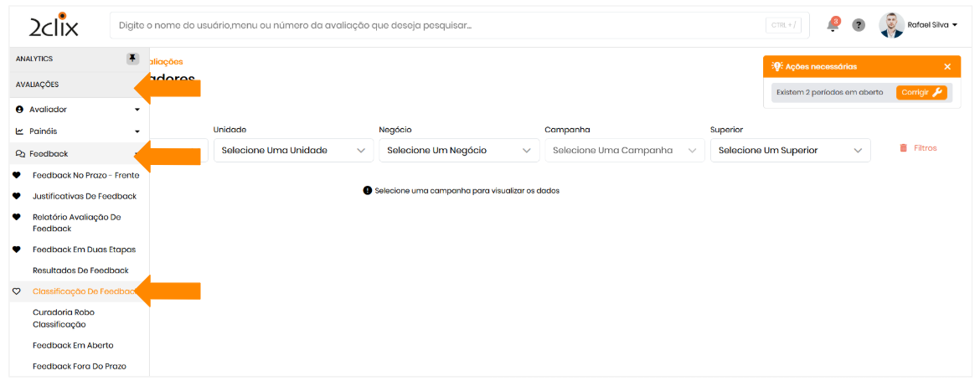This screenshot has width=980, height=386.
Task: Click the sidebar pin icon
Action: (x=132, y=59)
